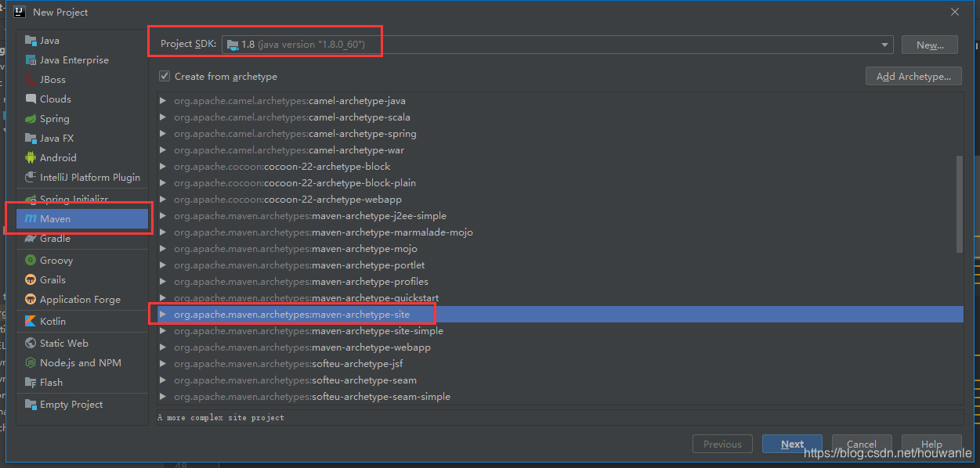980x468 pixels.
Task: Toggle Create from archetype checkbox
Action: [x=165, y=76]
